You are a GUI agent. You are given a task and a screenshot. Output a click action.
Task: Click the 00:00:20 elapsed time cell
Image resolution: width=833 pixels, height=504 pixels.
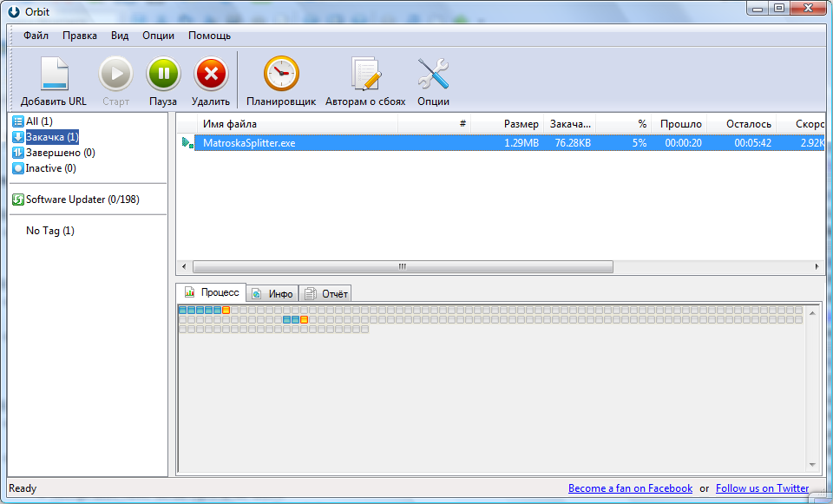tap(683, 143)
